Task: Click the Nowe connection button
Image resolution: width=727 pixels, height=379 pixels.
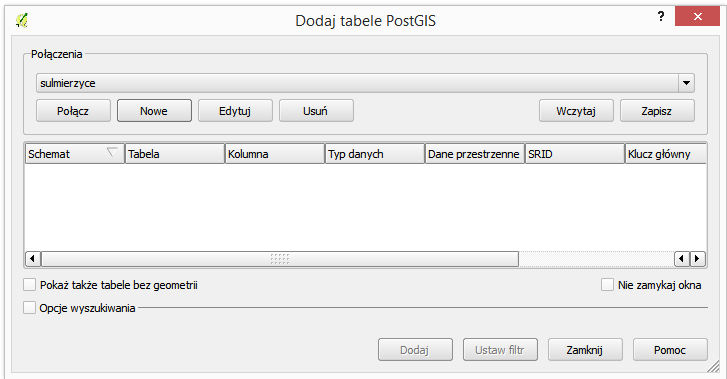Action: point(154,111)
